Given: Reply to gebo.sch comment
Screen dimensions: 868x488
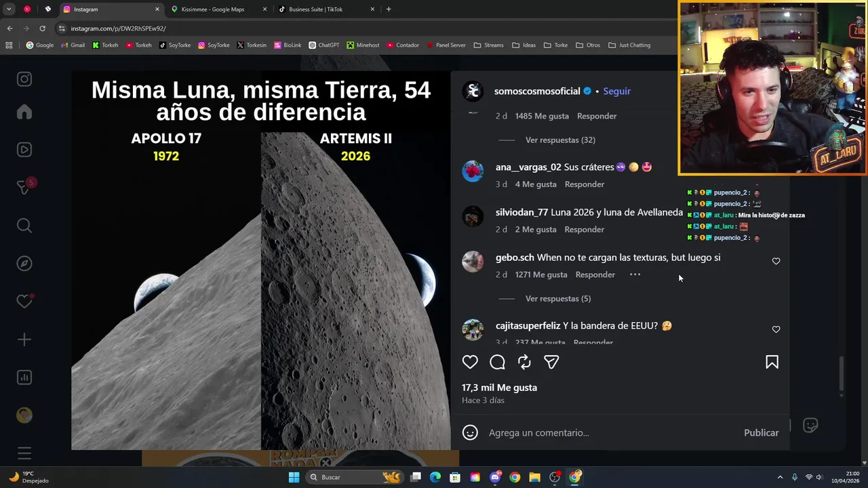Looking at the screenshot, I should pyautogui.click(x=595, y=274).
